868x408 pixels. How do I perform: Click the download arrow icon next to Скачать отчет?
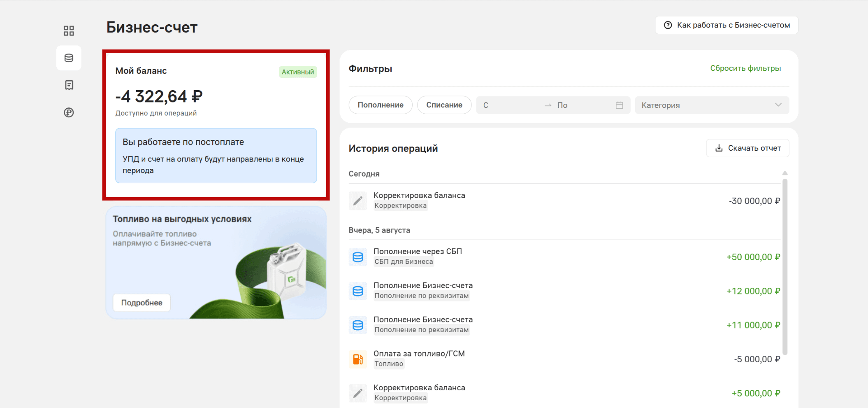[x=719, y=148]
